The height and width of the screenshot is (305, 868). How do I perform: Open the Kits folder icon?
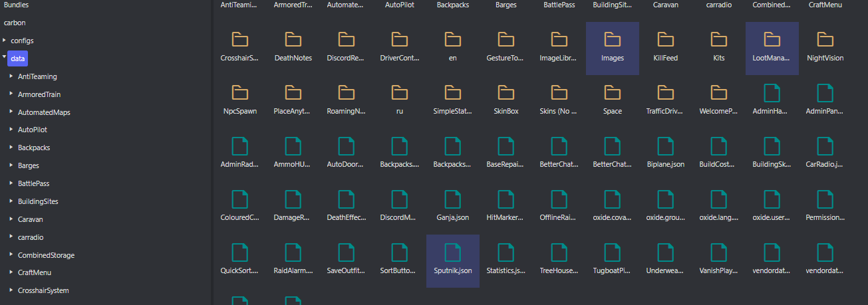(x=718, y=40)
